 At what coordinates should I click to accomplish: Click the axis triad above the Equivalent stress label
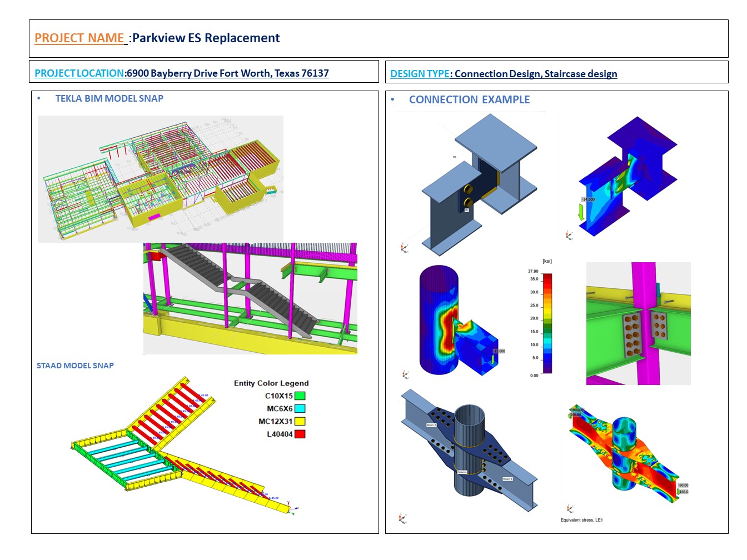pyautogui.click(x=569, y=508)
